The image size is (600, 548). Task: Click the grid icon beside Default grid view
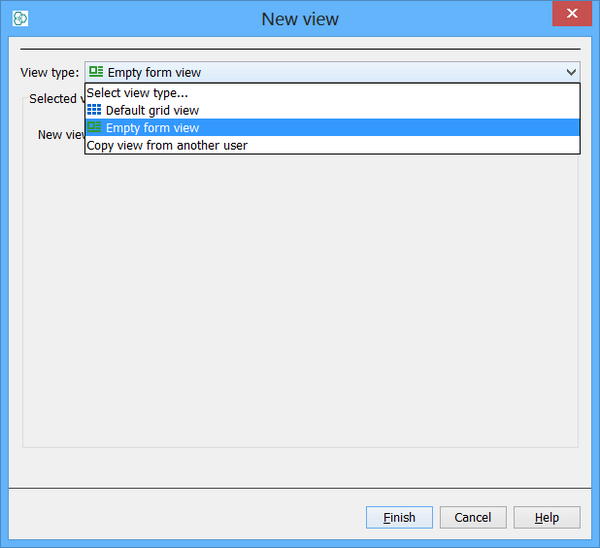click(94, 110)
